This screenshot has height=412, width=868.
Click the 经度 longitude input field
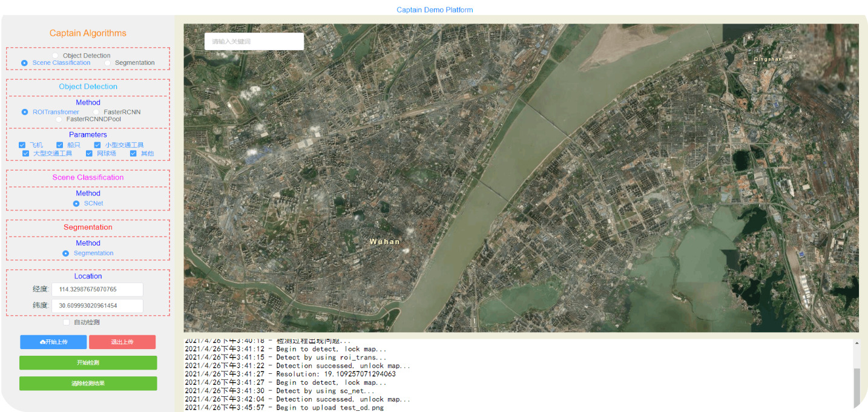[97, 290]
